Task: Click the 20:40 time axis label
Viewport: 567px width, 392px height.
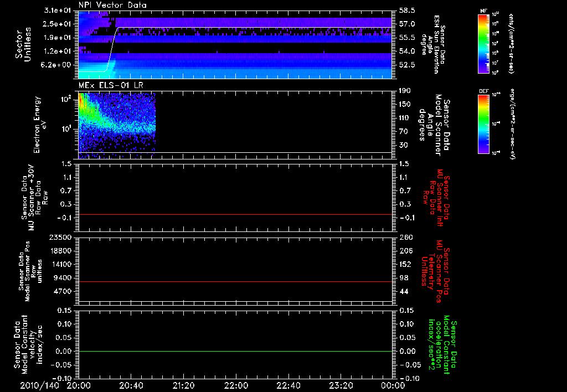Action: pos(131,385)
